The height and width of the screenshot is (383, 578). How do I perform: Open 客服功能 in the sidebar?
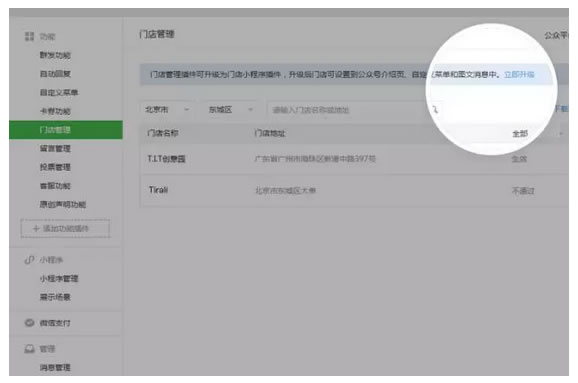pos(55,186)
